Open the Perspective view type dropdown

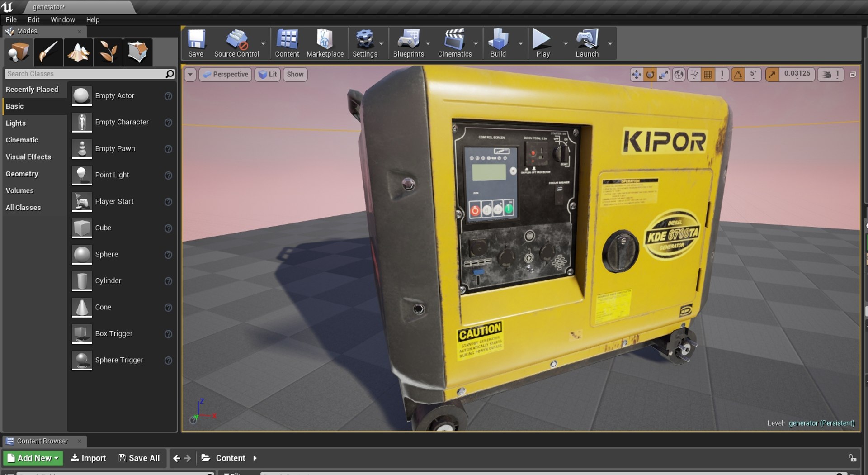coord(226,75)
